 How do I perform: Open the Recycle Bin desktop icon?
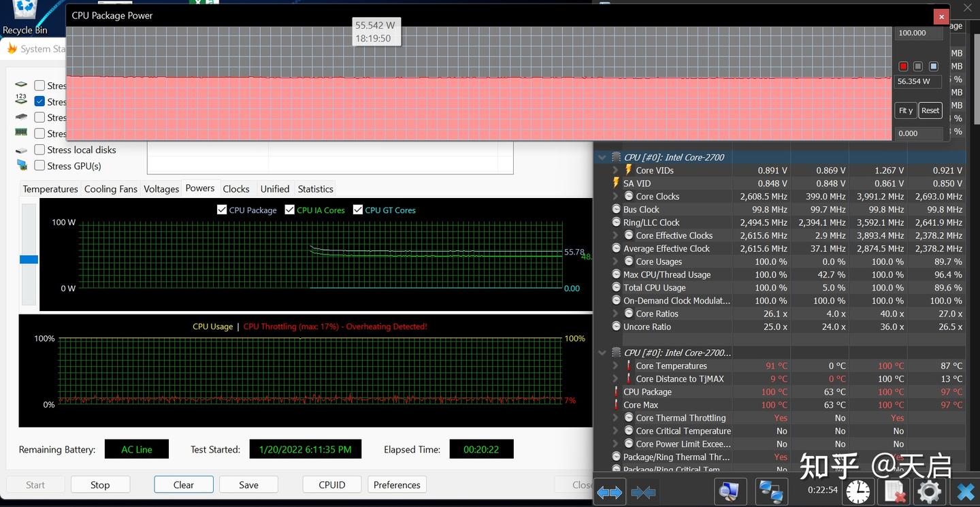(x=24, y=18)
